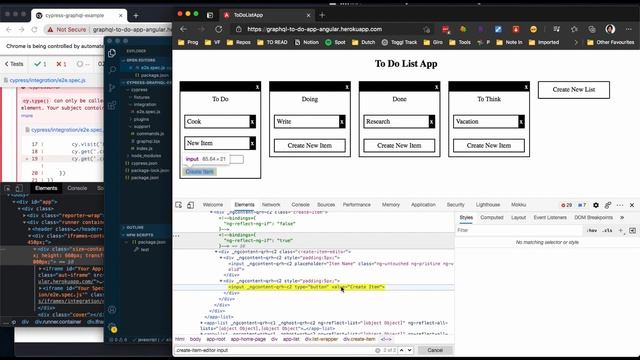Click the DevTools search box with create-item-editor input

click(x=274, y=350)
